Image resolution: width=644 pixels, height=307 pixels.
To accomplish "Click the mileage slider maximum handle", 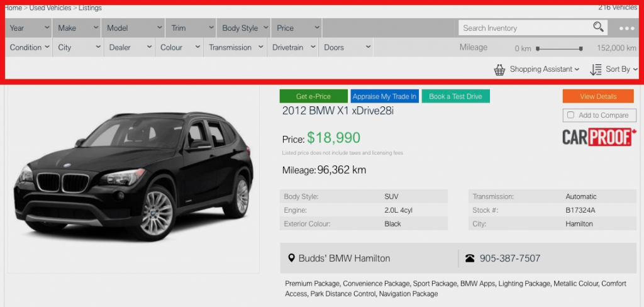I will [580, 48].
